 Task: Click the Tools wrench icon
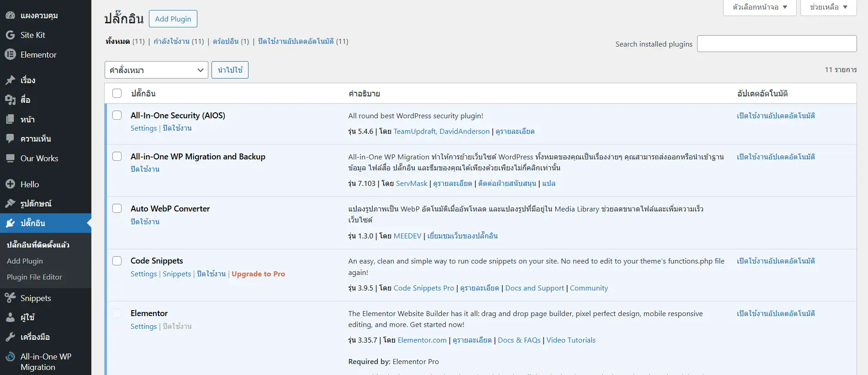coord(10,337)
